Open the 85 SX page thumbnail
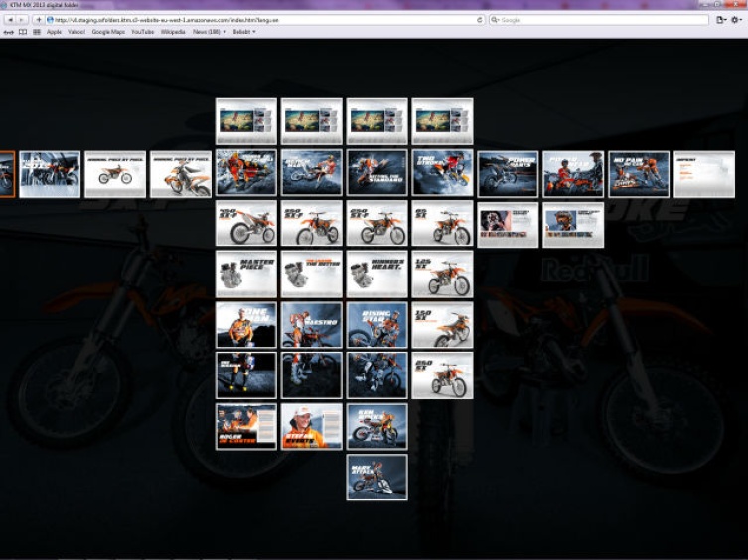Screen dimensions: 748x560 442,223
